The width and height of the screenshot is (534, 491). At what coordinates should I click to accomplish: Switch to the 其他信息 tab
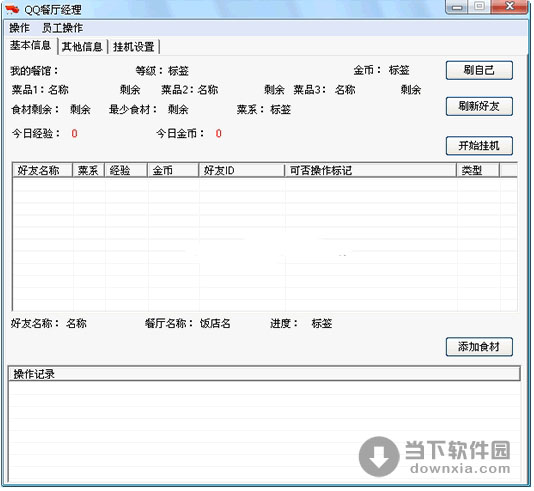82,47
